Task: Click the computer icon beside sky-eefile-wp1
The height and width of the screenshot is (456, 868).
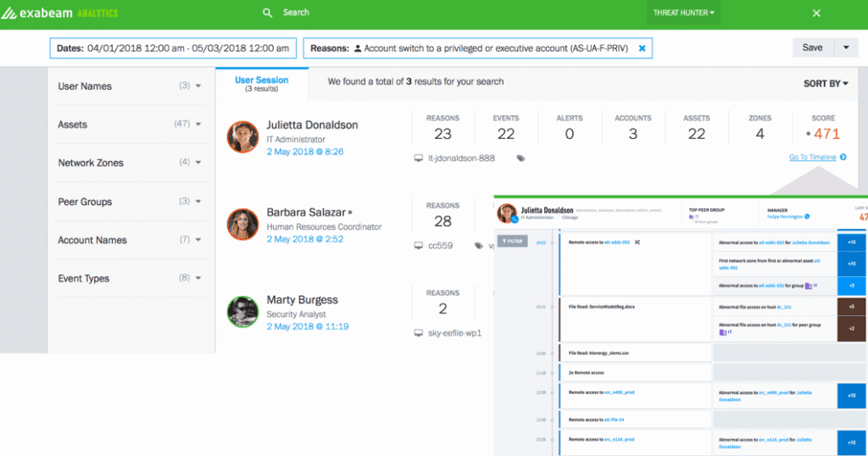Action: tap(419, 333)
